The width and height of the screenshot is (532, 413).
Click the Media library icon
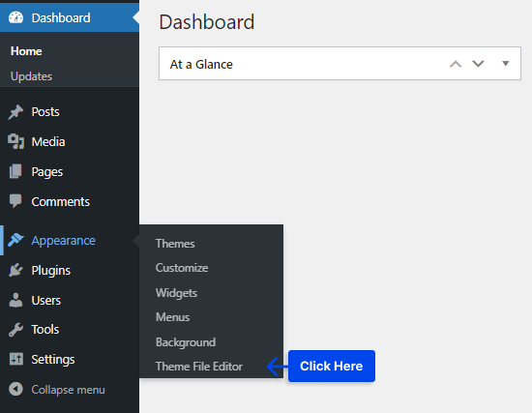(x=15, y=141)
